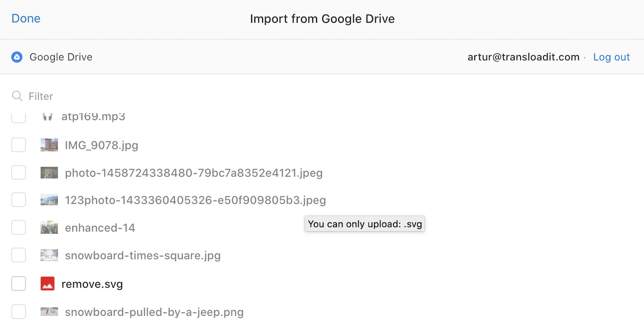Mark the snowboard-pulled-by-a-jeep.png checkbox
Viewport: 644px width, 325px height.
18,312
